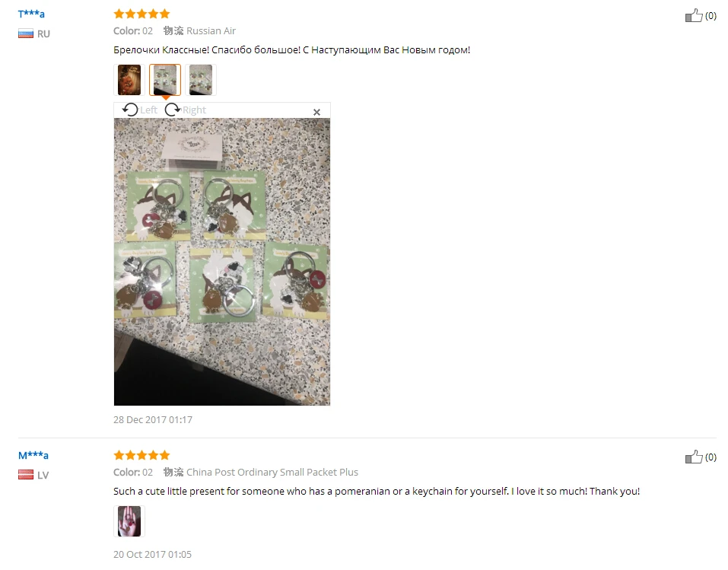
Task: Rotate the photo left
Action: 140,110
